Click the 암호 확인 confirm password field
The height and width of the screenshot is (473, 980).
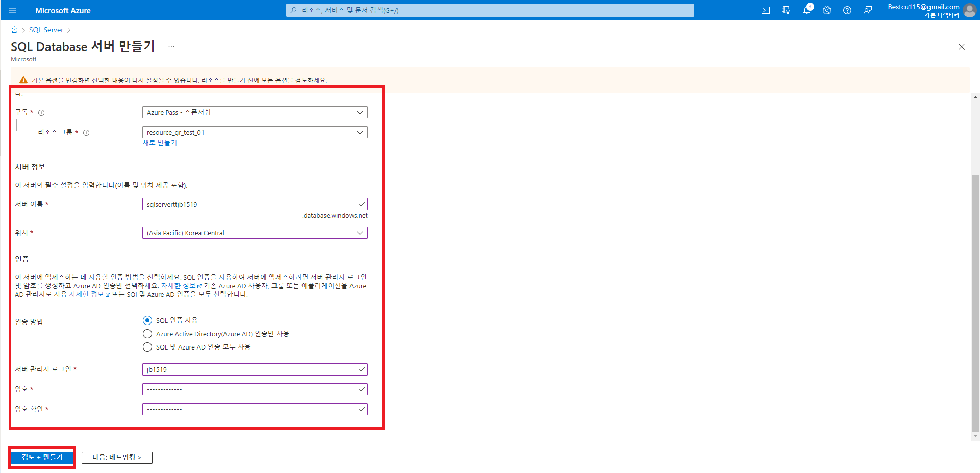point(255,409)
